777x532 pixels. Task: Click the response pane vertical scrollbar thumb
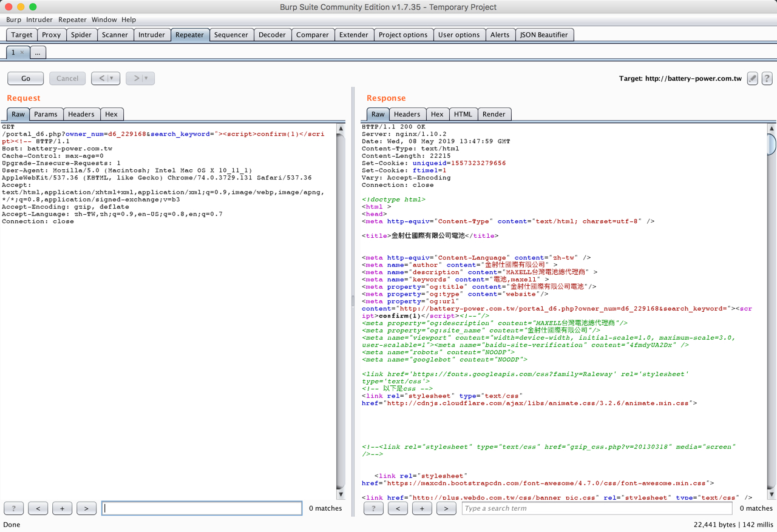pyautogui.click(x=772, y=144)
